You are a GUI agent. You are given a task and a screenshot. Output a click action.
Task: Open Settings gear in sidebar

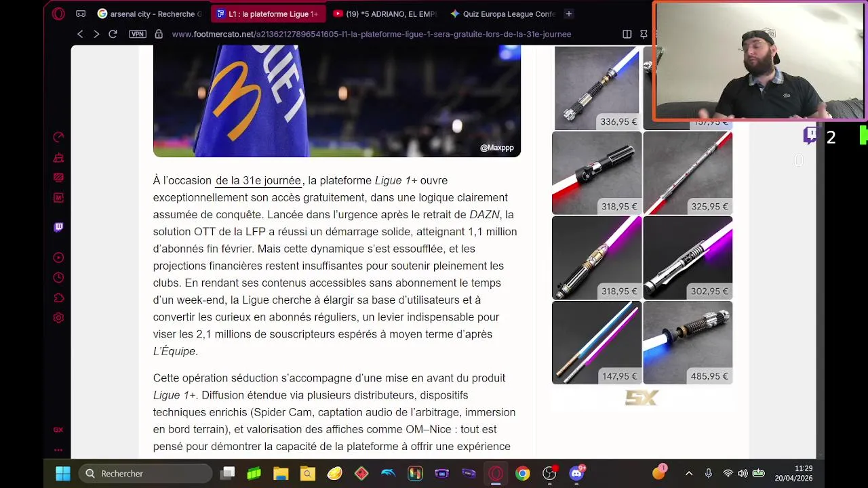coord(58,318)
